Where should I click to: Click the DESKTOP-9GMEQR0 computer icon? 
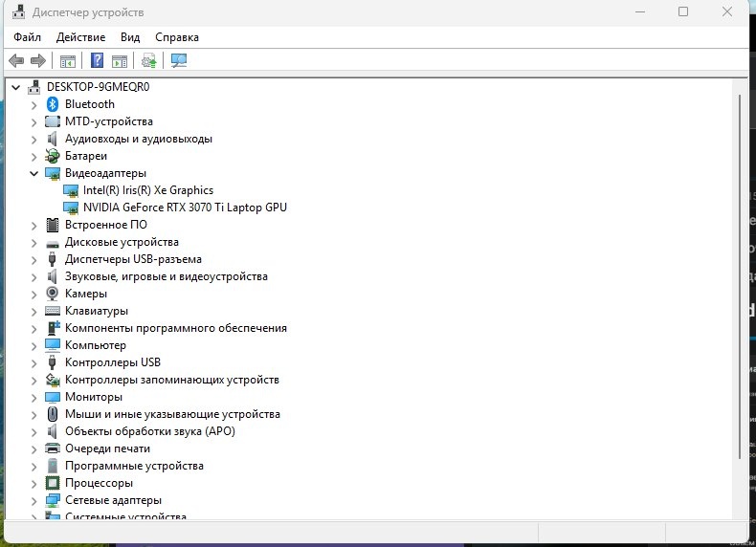point(33,87)
